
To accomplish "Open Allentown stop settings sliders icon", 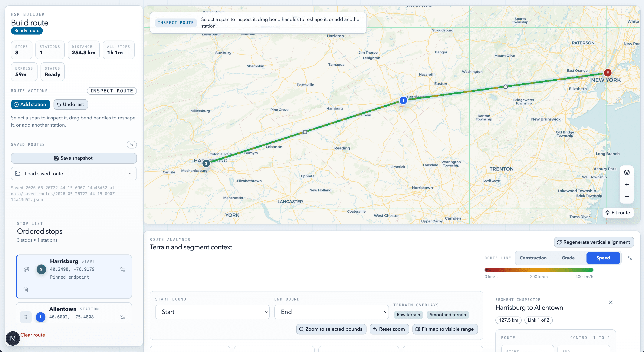I will click(123, 317).
